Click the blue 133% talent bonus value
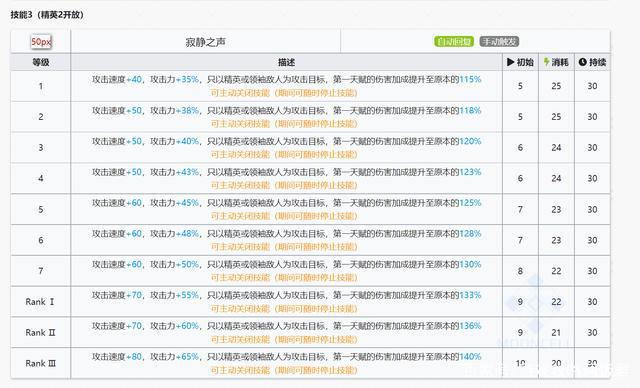Viewport: 640px width, 388px height. point(470,295)
